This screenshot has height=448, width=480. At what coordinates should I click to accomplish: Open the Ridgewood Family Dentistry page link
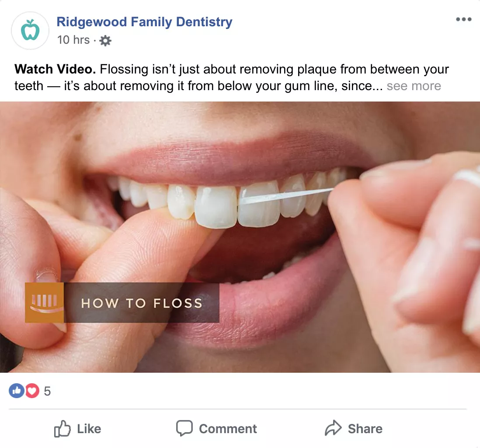[x=144, y=21]
